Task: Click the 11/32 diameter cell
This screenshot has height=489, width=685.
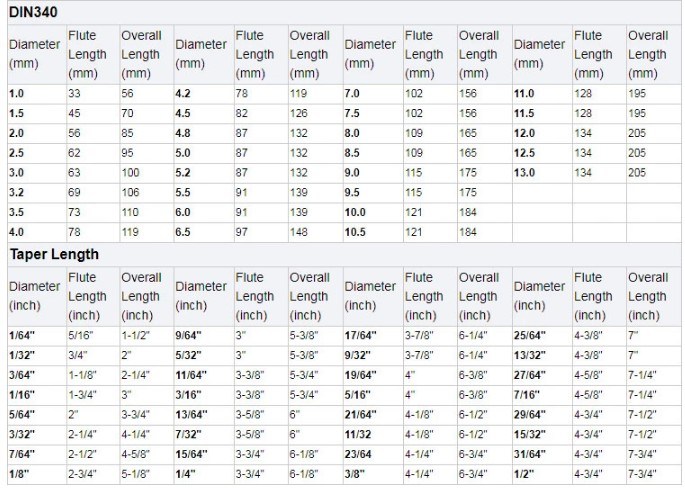Action: point(358,434)
